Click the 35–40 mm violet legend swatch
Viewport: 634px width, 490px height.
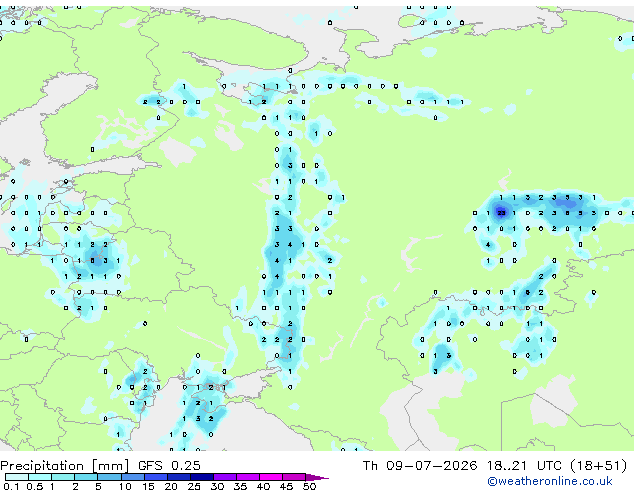[247, 477]
